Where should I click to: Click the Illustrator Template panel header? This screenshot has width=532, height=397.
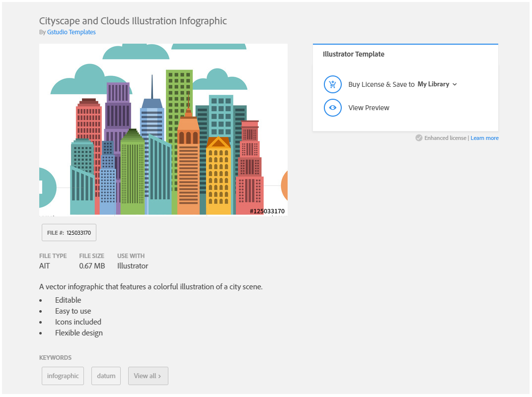353,54
